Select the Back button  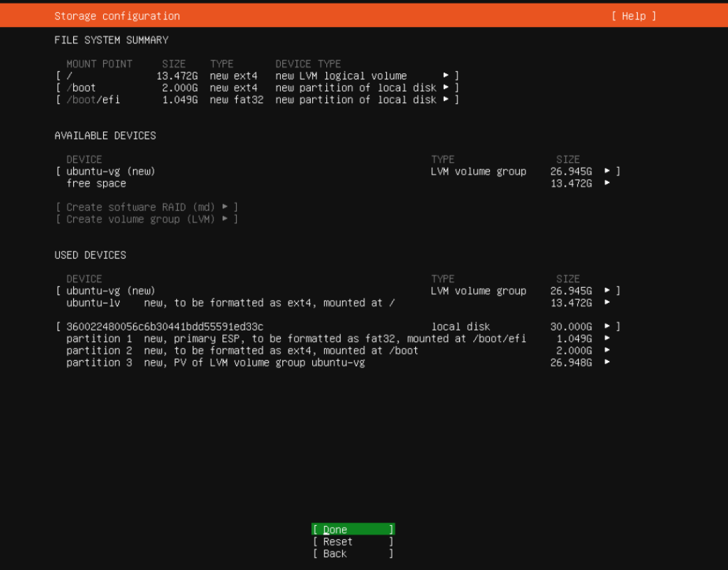(x=352, y=554)
